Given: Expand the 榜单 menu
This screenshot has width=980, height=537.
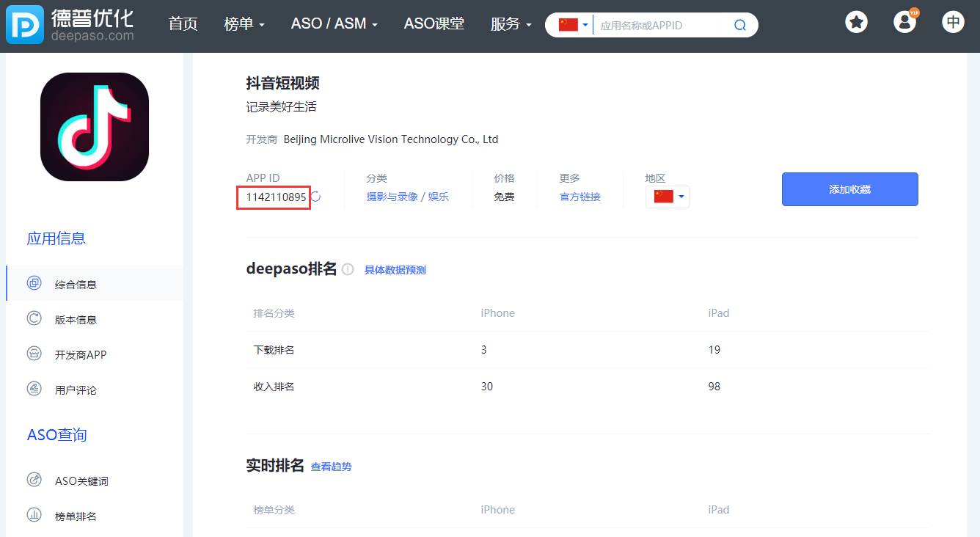Looking at the screenshot, I should click(x=244, y=23).
